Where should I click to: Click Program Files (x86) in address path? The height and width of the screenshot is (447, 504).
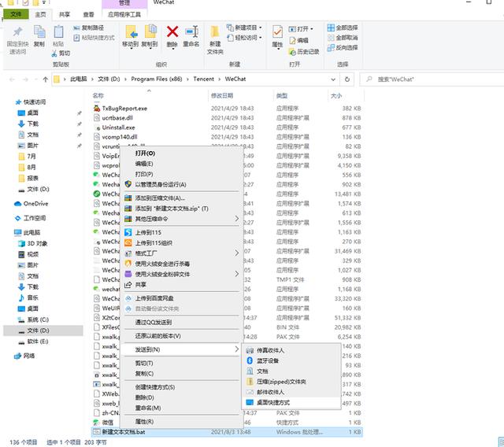[157, 79]
